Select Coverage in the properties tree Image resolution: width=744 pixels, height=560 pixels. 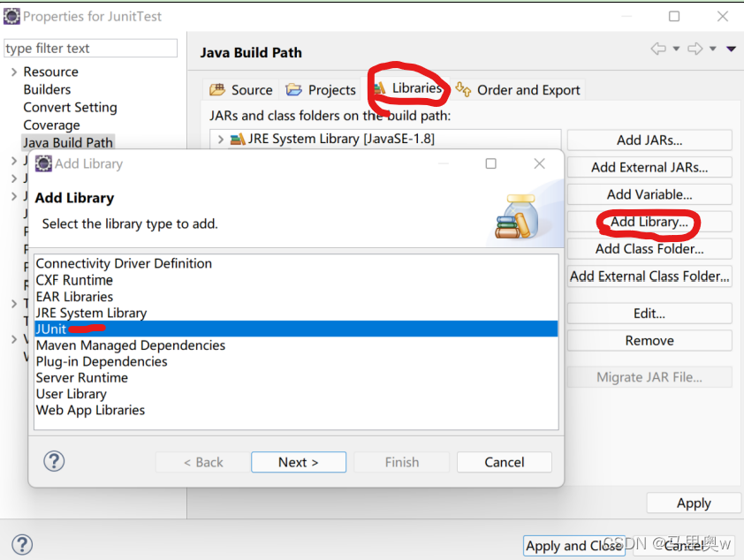click(x=52, y=125)
